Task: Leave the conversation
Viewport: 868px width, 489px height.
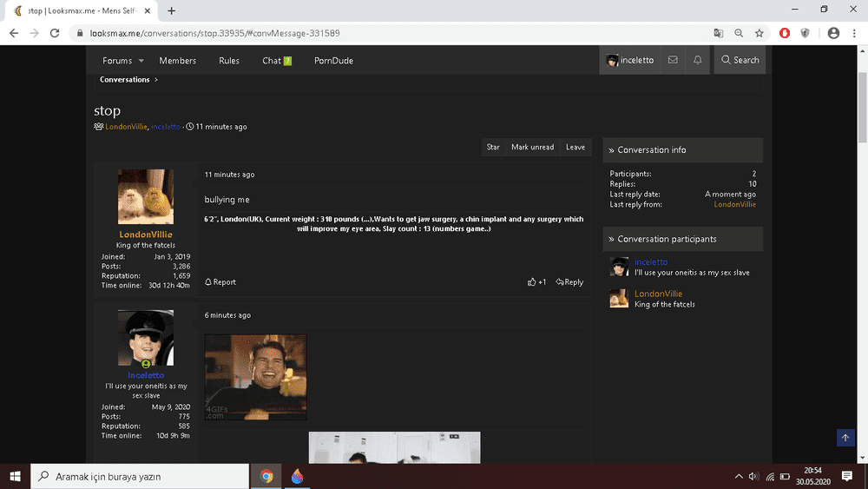Action: click(575, 148)
